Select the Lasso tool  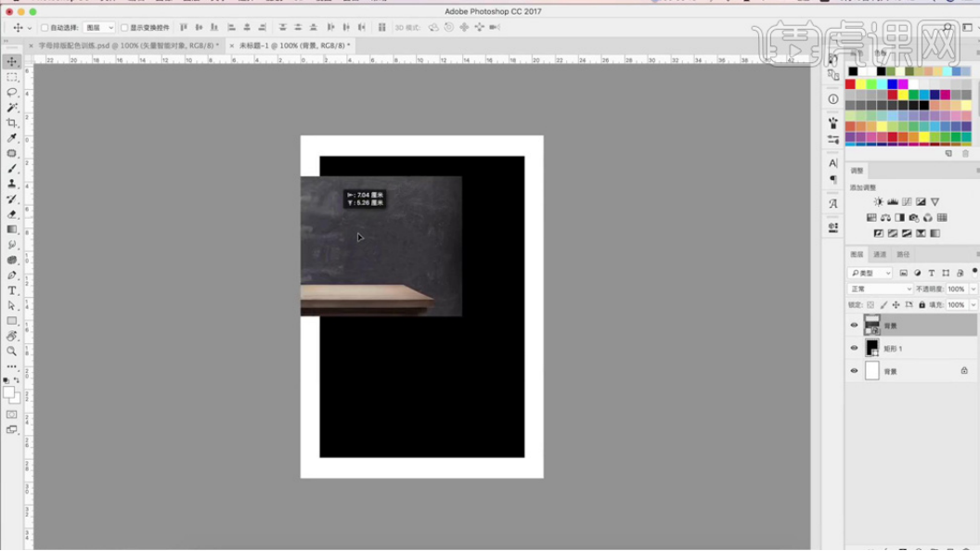[12, 92]
